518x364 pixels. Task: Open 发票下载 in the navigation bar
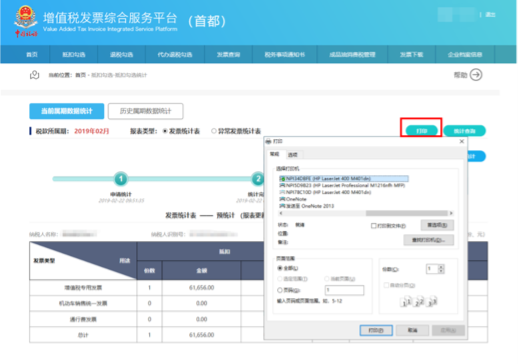click(412, 55)
